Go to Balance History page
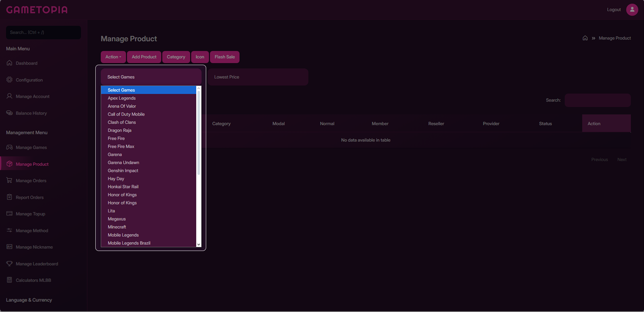The width and height of the screenshot is (644, 312). tap(31, 113)
